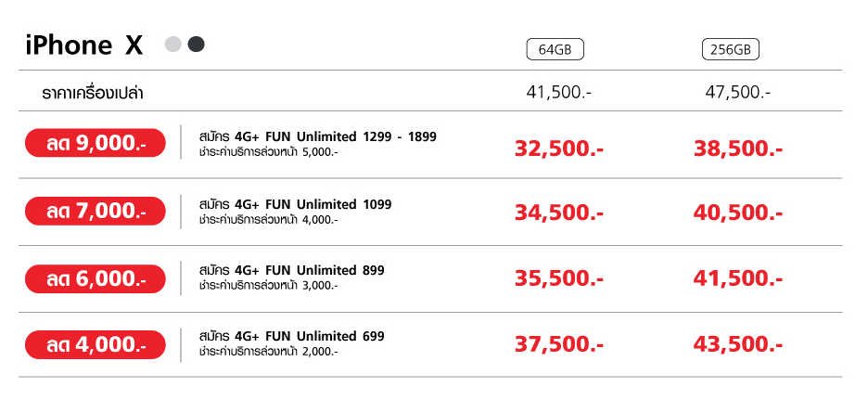The width and height of the screenshot is (868, 400).
Task: Click the ลด 6,000.- discount badge
Action: coord(96,278)
